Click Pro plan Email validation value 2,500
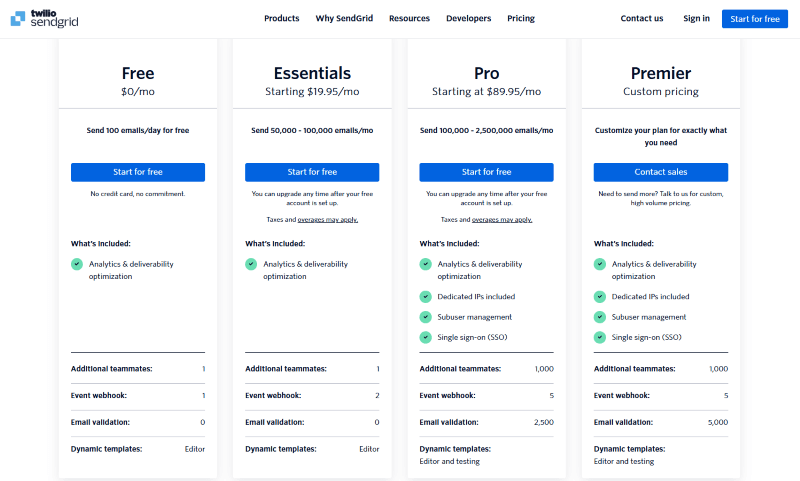 pyautogui.click(x=544, y=422)
